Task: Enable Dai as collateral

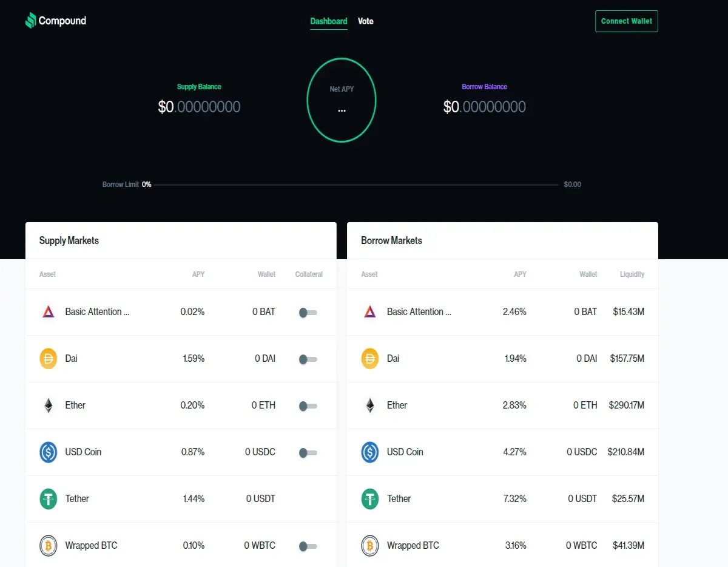Action: click(x=308, y=359)
